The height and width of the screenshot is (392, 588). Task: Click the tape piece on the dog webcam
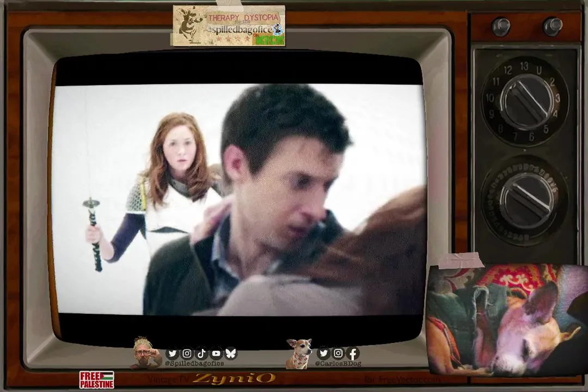[x=461, y=260]
